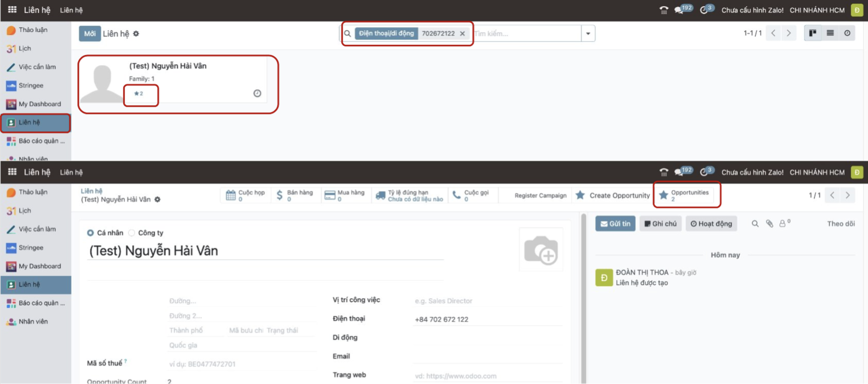Open Báo cáo quản in the form screen sidebar
The height and width of the screenshot is (384, 868).
point(35,303)
